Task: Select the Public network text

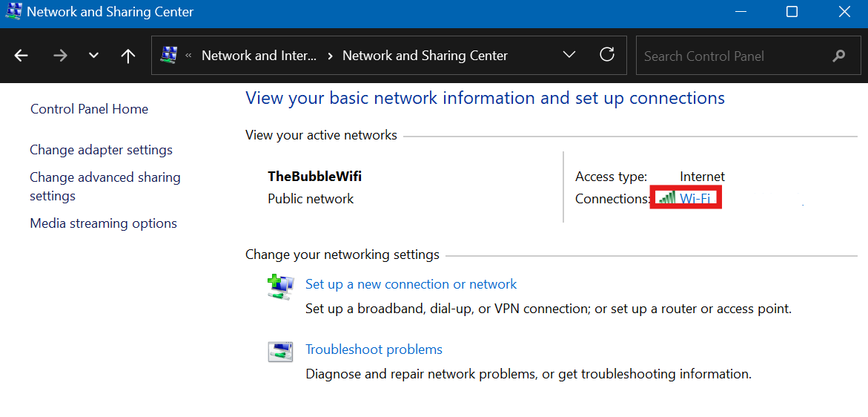Action: pyautogui.click(x=311, y=199)
